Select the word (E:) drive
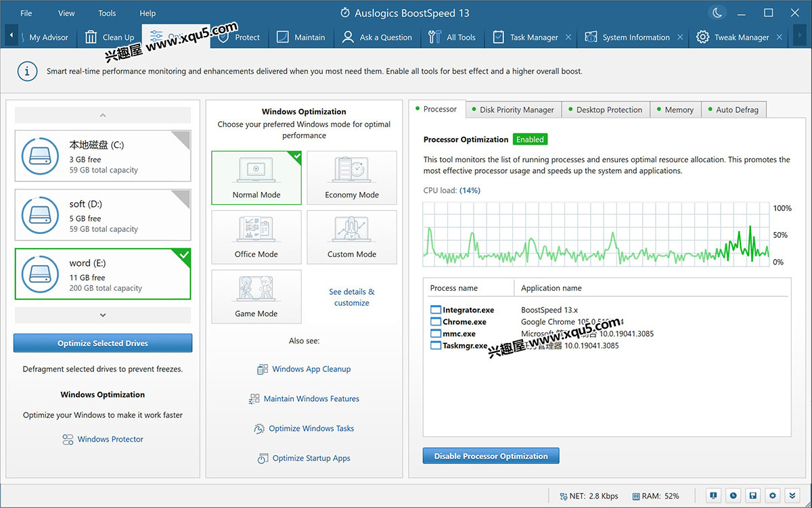The width and height of the screenshot is (812, 508). pyautogui.click(x=103, y=274)
